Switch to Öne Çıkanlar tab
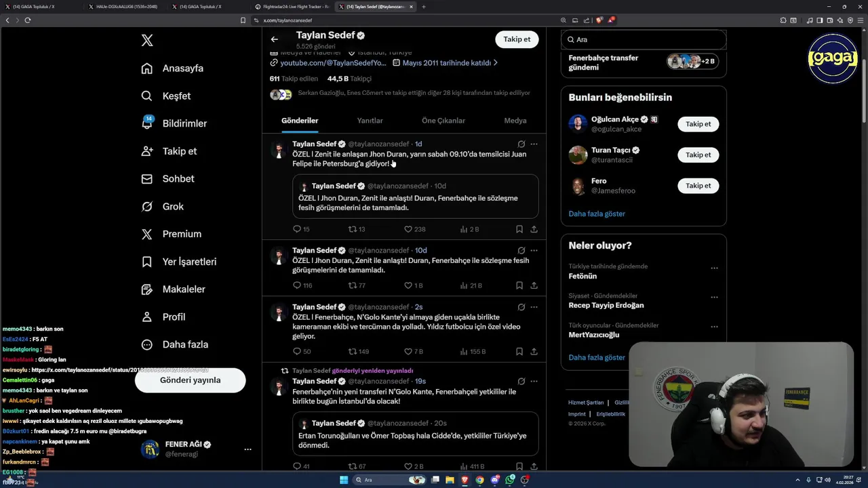 (x=443, y=121)
